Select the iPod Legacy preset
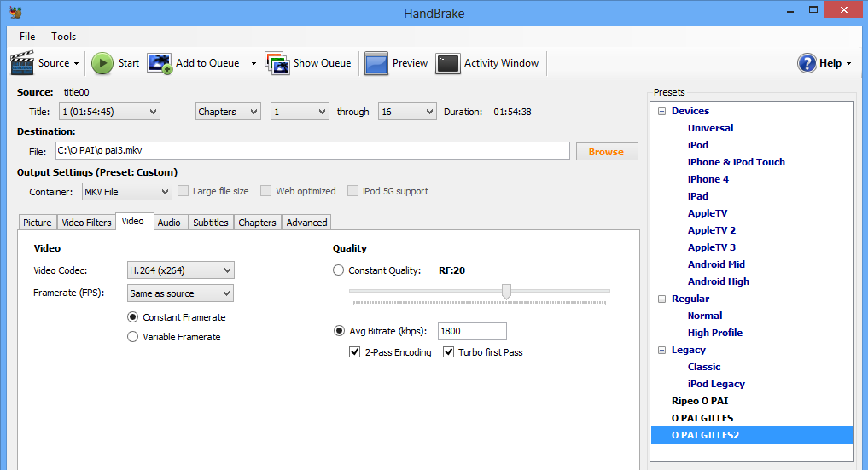This screenshot has width=868, height=470. pyautogui.click(x=716, y=384)
